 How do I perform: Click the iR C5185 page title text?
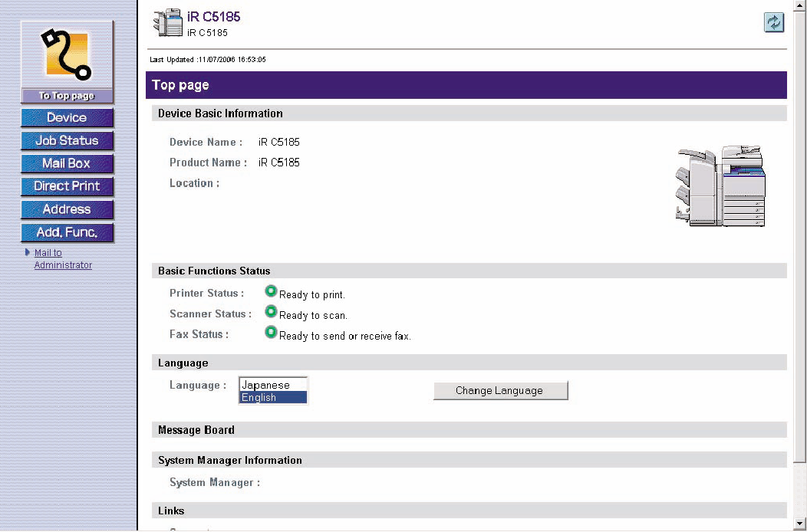tap(213, 17)
